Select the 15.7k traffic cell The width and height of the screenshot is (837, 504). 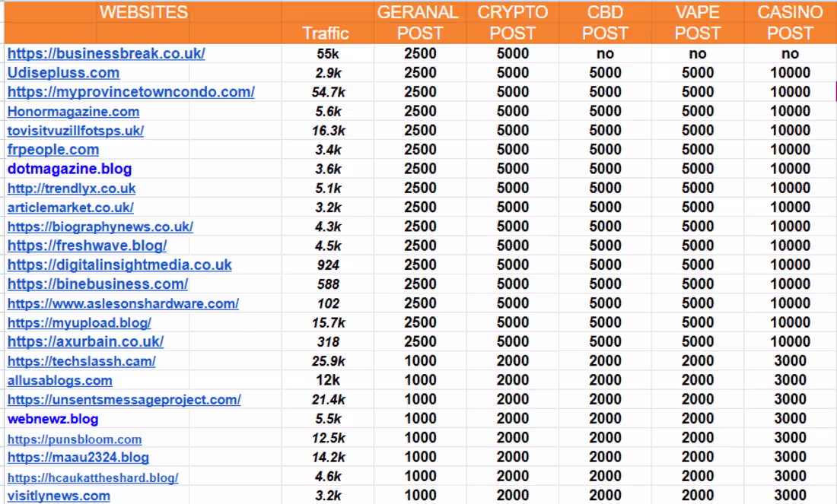[328, 322]
